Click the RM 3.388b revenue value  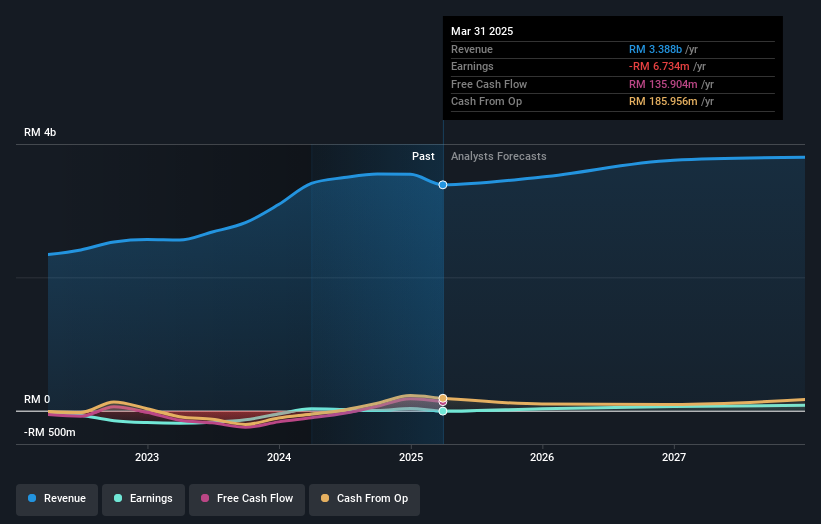(656, 49)
